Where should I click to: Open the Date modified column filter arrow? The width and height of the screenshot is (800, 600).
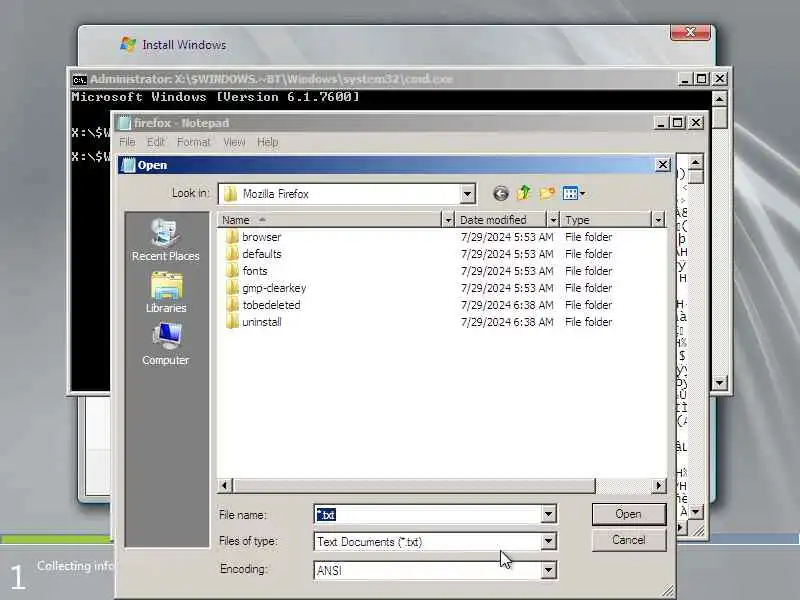pos(553,220)
